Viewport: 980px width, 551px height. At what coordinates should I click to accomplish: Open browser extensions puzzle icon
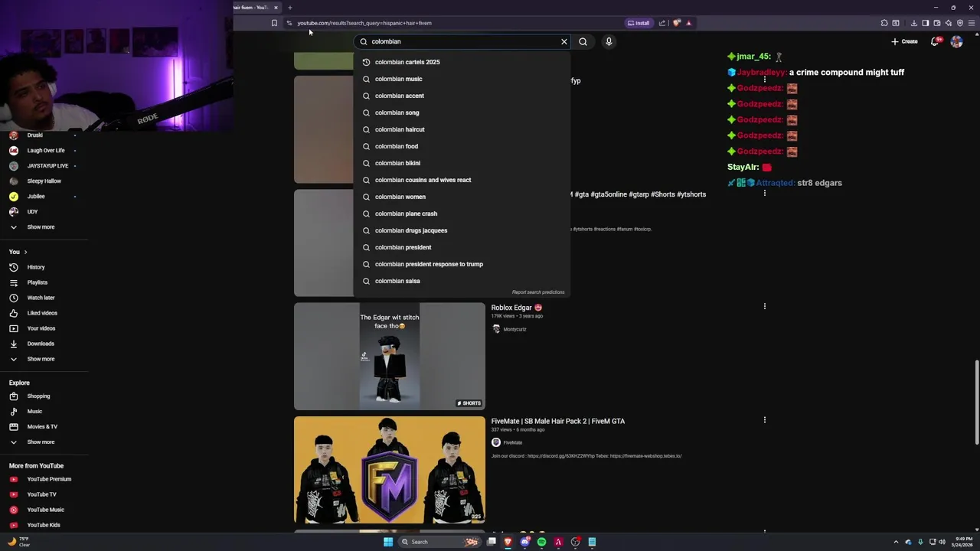coord(884,23)
